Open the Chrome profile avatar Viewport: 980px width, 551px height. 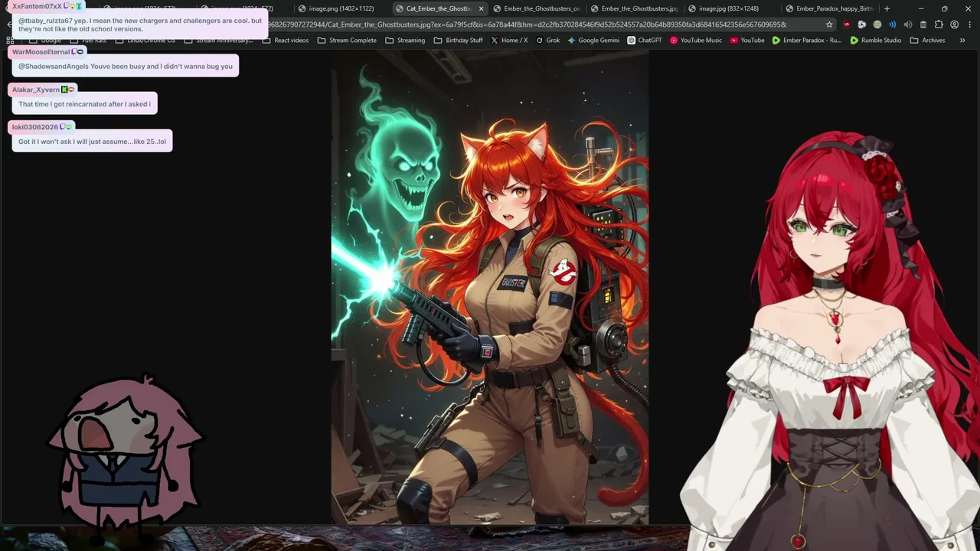(954, 24)
